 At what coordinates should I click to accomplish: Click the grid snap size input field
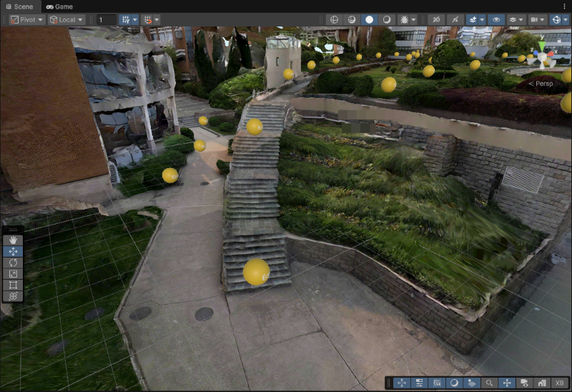tap(105, 19)
